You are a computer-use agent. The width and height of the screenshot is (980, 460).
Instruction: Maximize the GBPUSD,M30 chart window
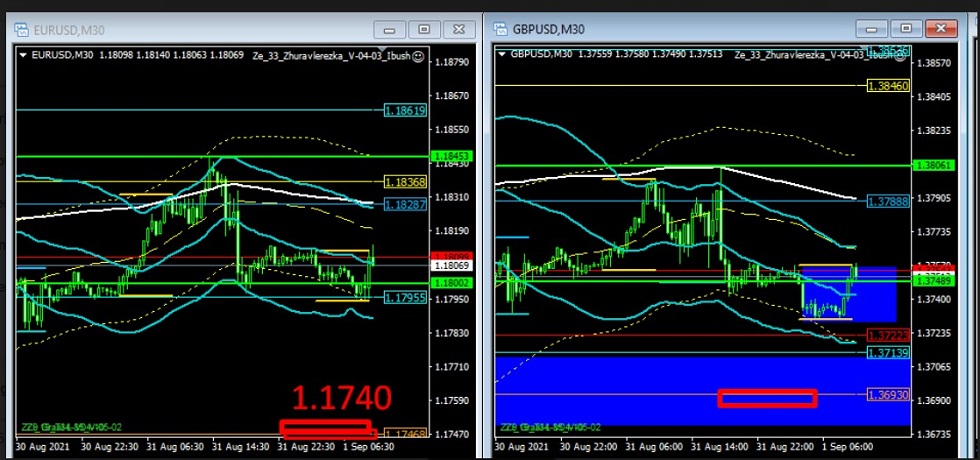click(x=906, y=29)
